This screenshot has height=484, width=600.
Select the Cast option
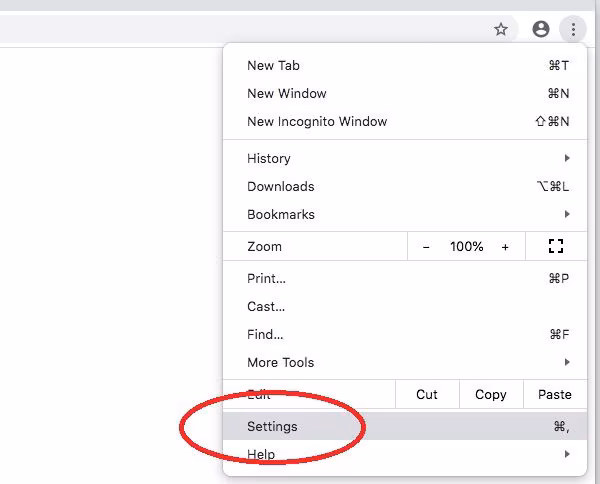tap(266, 306)
